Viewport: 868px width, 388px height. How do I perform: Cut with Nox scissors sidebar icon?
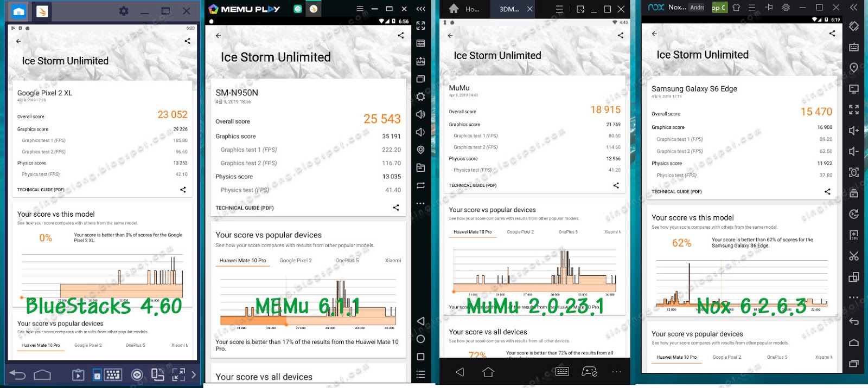854,256
